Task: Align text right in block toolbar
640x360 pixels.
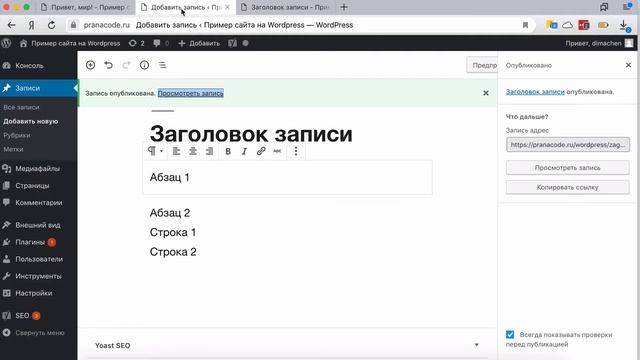Action: [209, 151]
